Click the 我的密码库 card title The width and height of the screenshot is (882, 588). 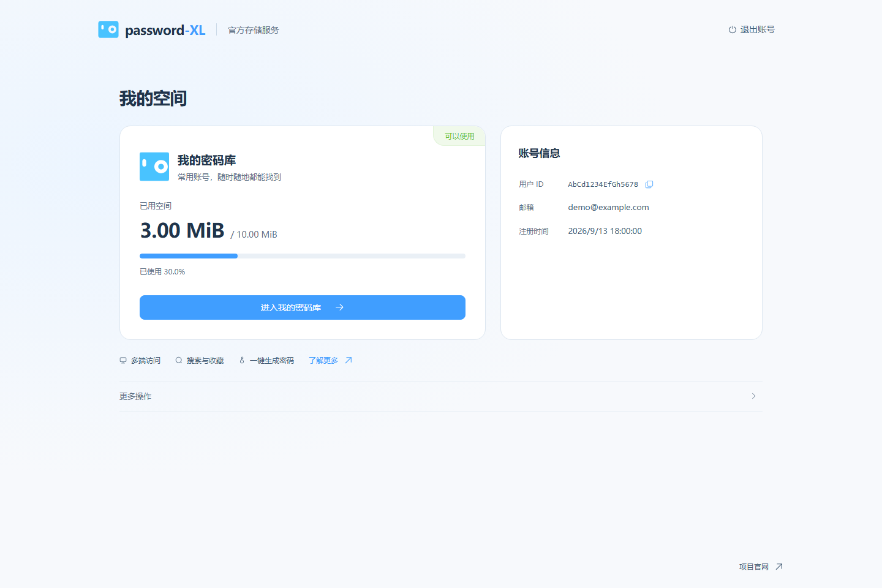click(206, 160)
